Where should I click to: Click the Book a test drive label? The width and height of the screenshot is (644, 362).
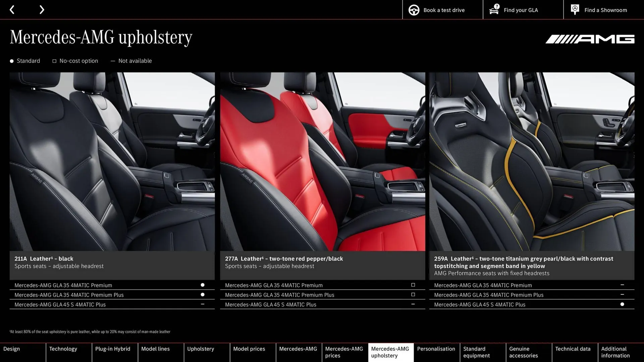coord(444,10)
